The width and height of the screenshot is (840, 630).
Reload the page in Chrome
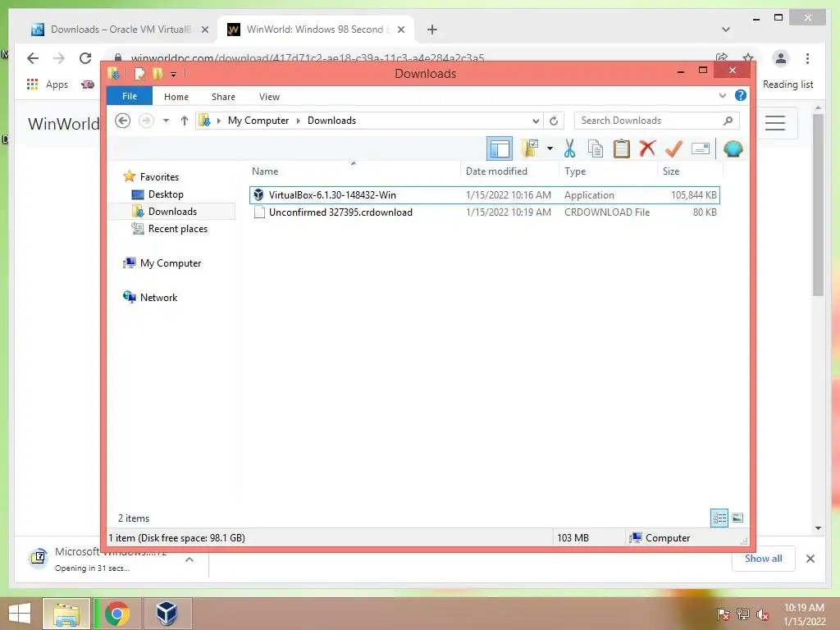click(85, 58)
